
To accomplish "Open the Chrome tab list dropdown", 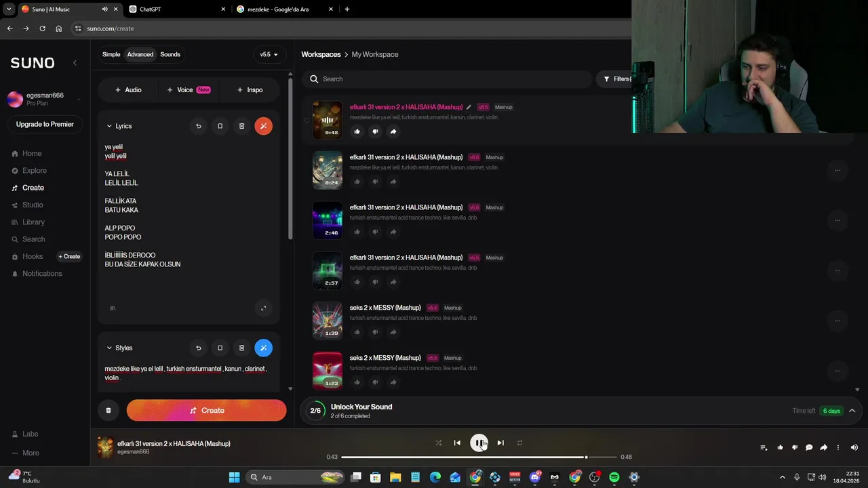I will pos(9,9).
